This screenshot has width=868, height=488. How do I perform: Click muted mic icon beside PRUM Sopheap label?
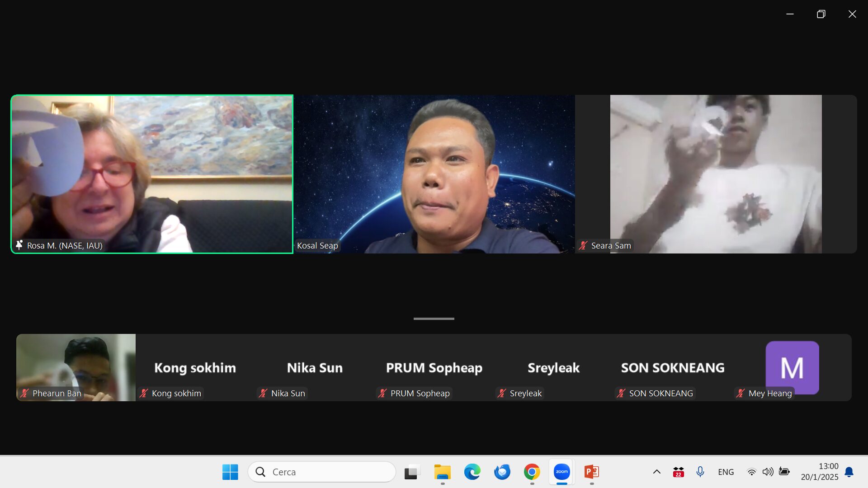(x=382, y=393)
